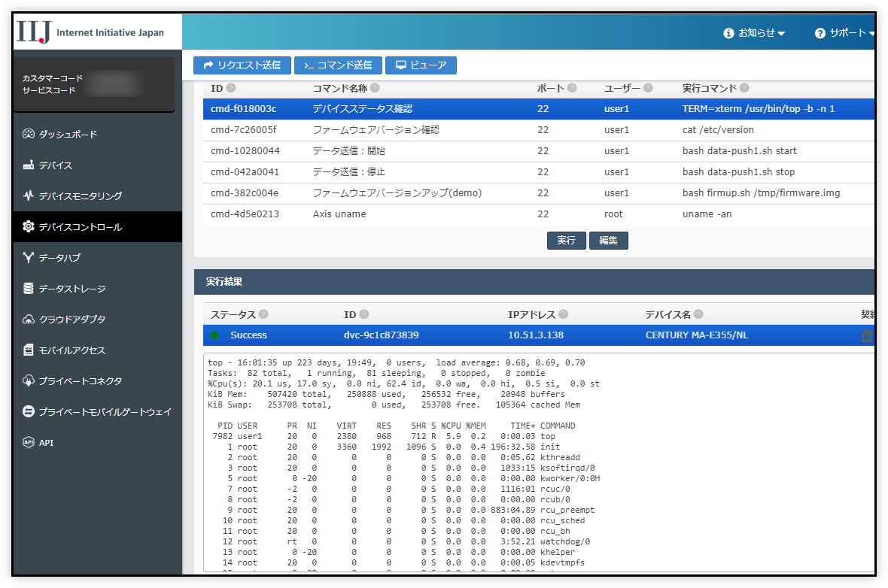Click the Dashboard icon in sidebar

point(29,135)
